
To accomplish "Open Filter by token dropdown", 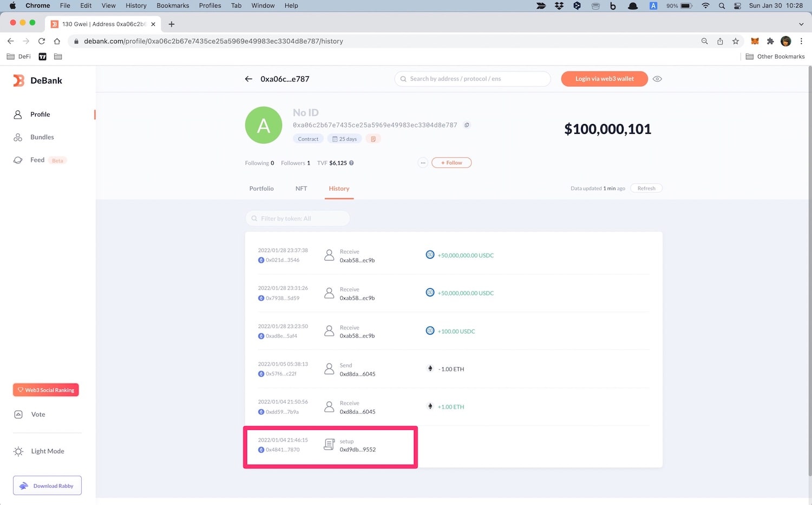I will coord(298,218).
